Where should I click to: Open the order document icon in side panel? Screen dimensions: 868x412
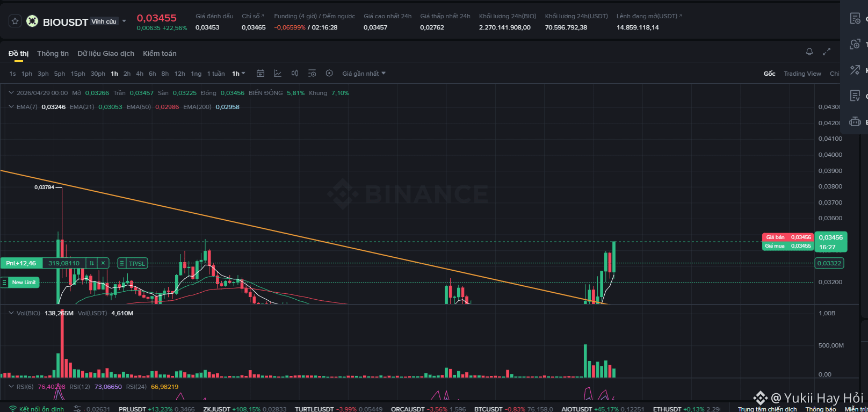(855, 19)
